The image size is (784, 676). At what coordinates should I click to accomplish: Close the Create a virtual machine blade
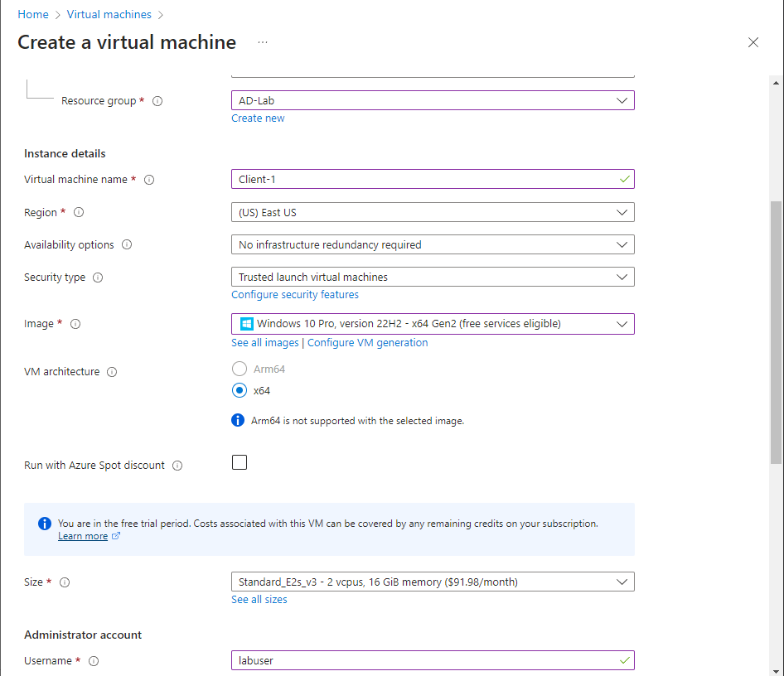tap(753, 42)
